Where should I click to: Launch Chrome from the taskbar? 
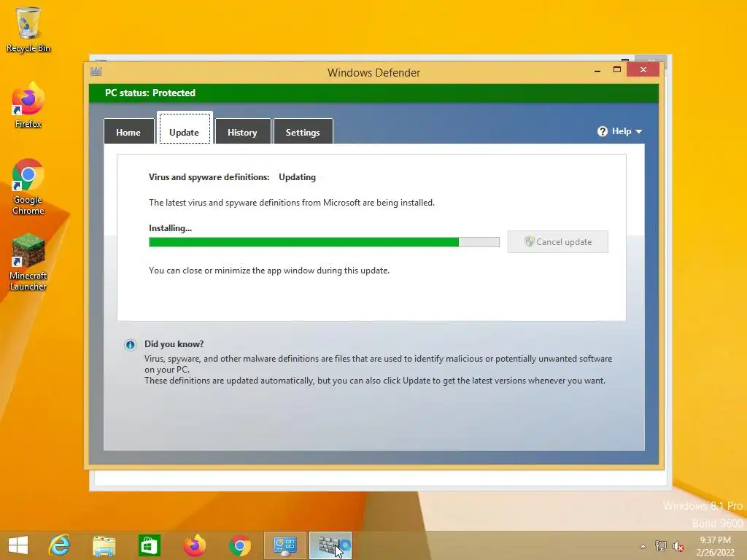pyautogui.click(x=239, y=545)
